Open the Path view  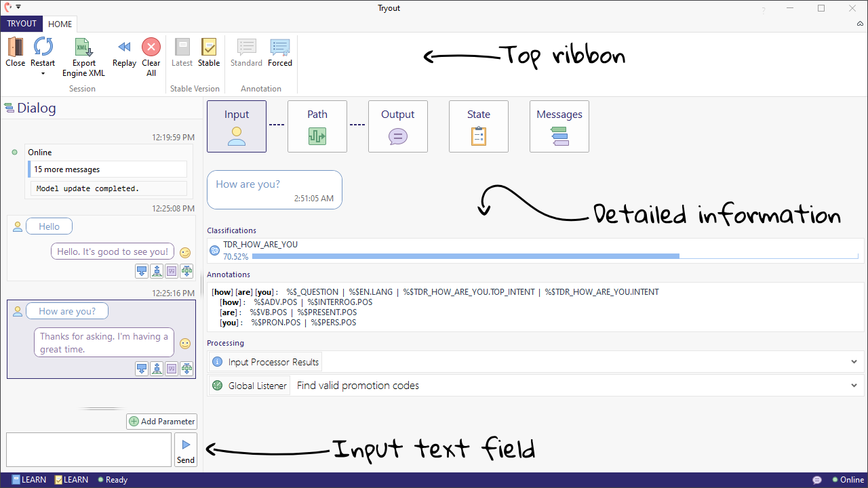(x=317, y=127)
